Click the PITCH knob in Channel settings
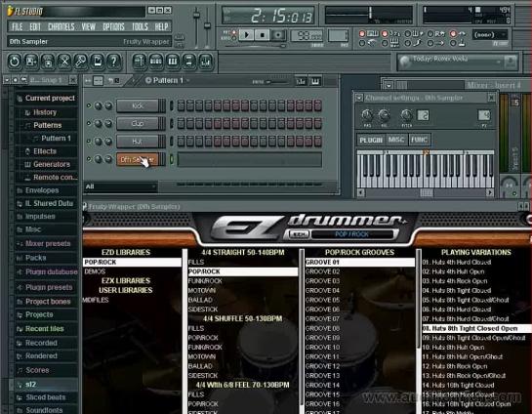Viewport: 532px width, 414px height. [x=406, y=115]
